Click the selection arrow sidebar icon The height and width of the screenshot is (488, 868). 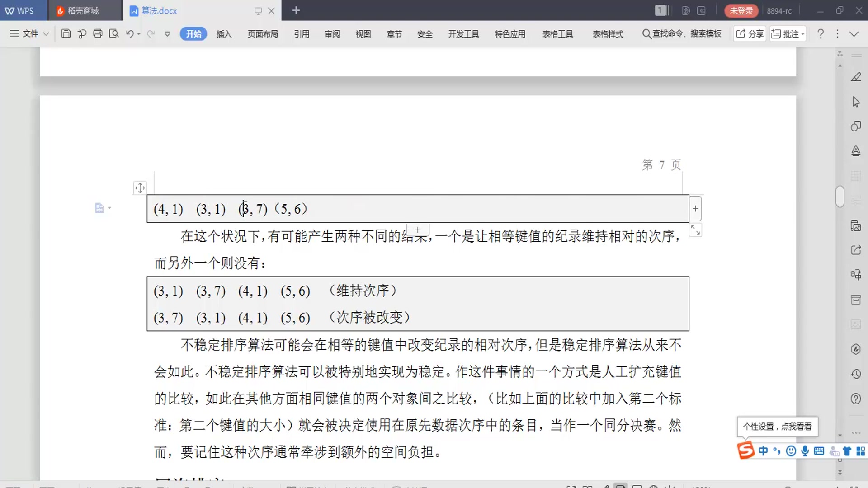point(856,102)
